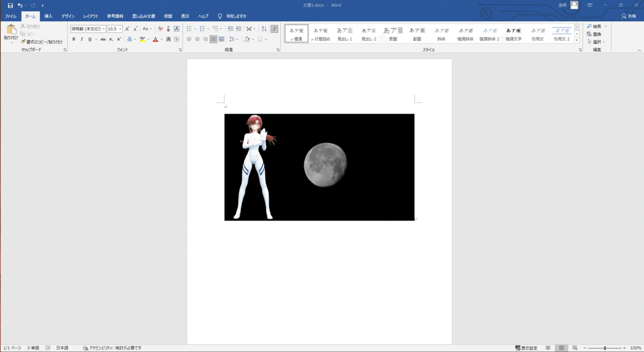Image resolution: width=644 pixels, height=352 pixels.
Task: Align text to the right
Action: pos(205,39)
